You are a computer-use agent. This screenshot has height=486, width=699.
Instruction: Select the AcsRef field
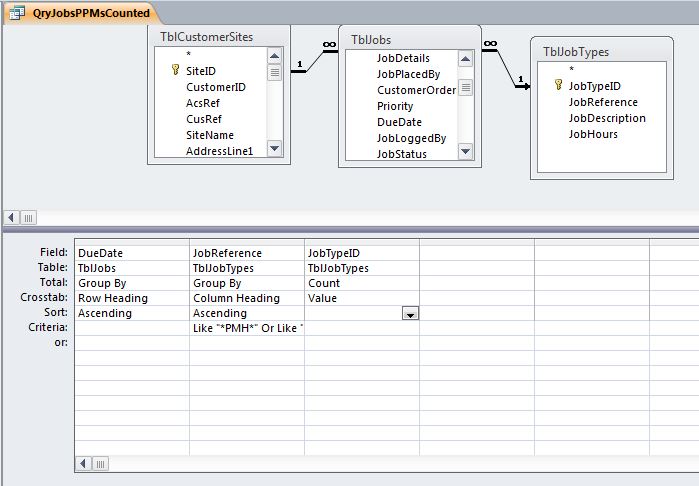(203, 103)
